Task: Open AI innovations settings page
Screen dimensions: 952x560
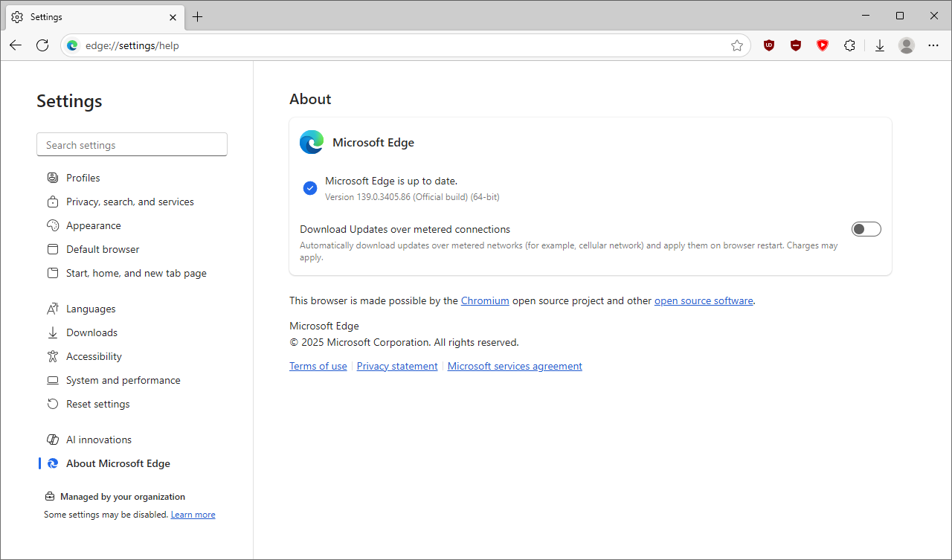Action: point(98,440)
